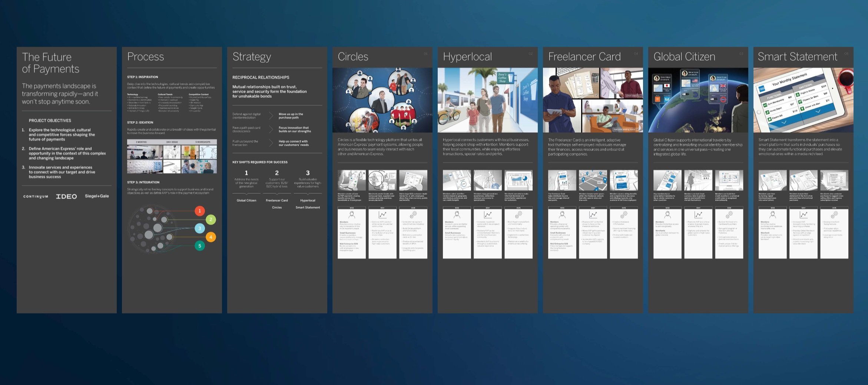
Task: Click 'The Future of Payments' title
Action: tap(50, 63)
